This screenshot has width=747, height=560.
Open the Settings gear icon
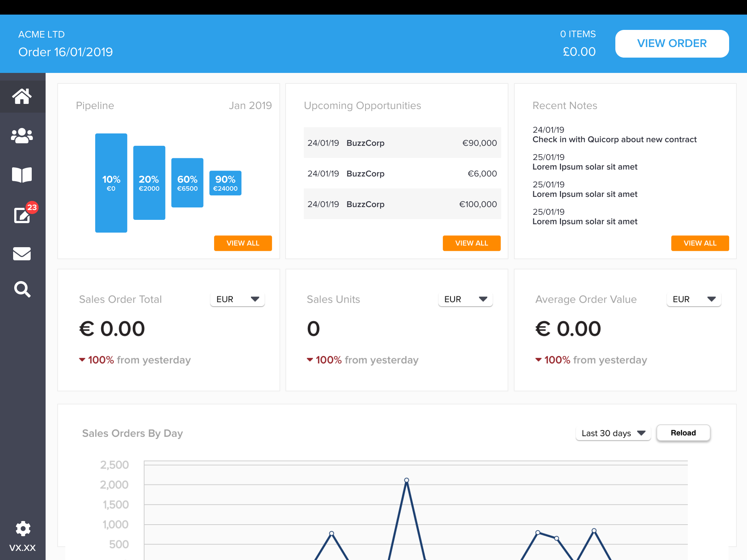click(23, 529)
